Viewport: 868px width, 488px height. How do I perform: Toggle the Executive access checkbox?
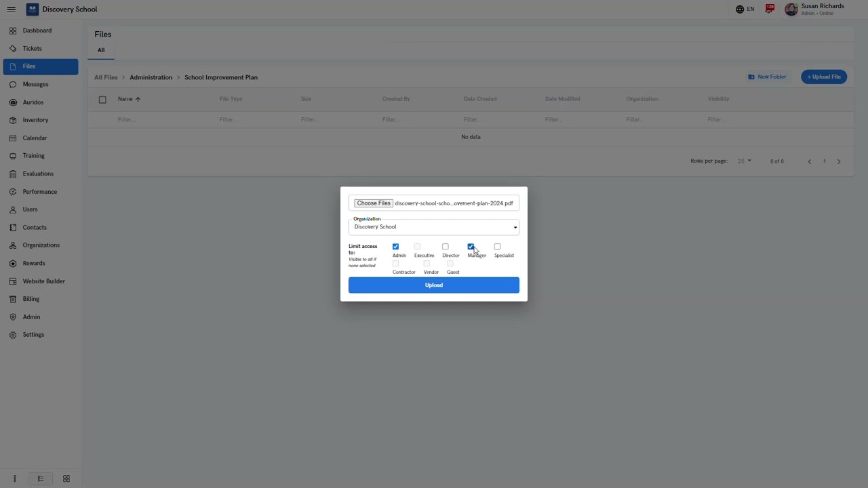(417, 247)
